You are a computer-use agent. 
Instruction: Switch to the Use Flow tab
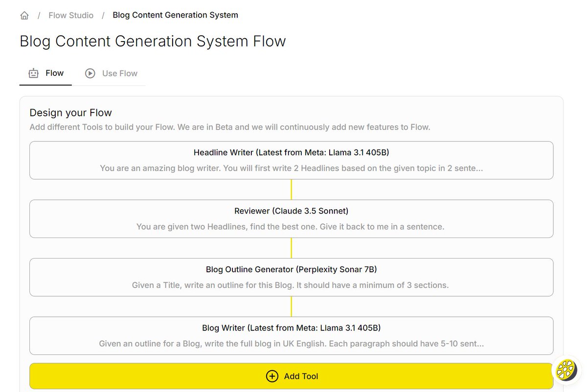(111, 73)
